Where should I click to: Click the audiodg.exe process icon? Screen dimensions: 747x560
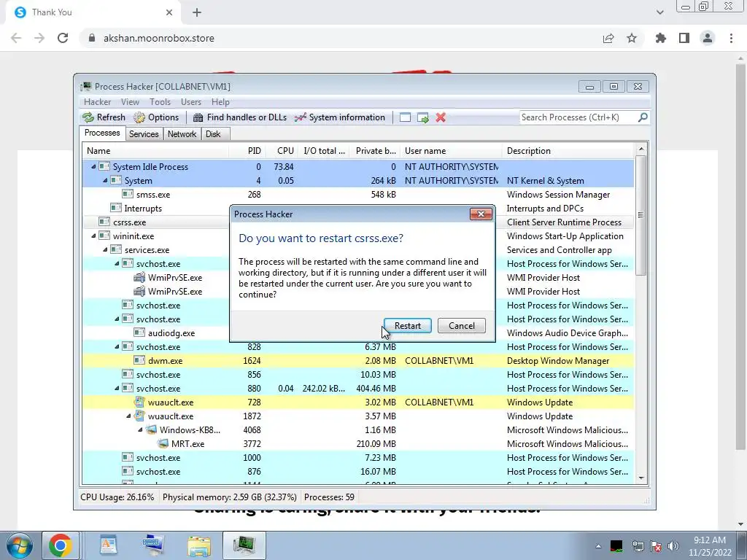[139, 332]
